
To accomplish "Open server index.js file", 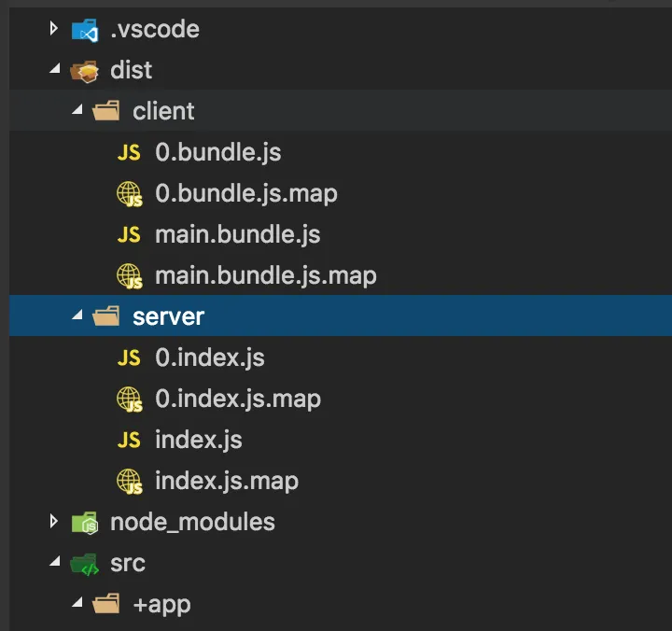I will pos(198,441).
